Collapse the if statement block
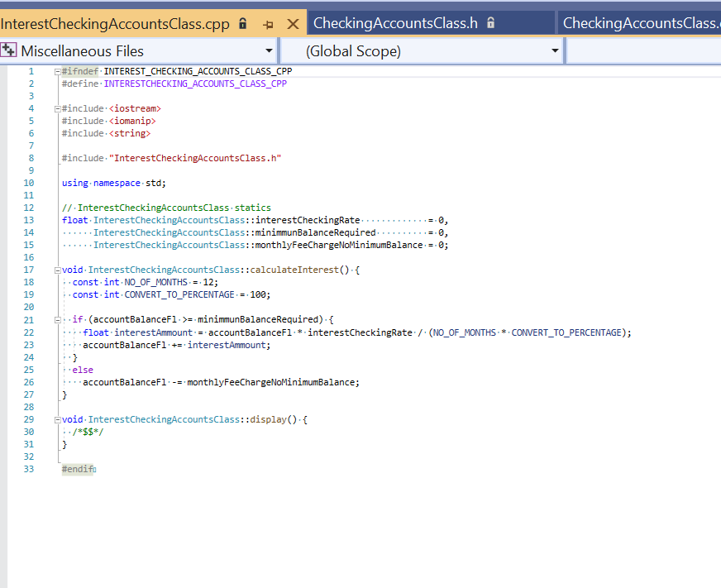 pyautogui.click(x=56, y=319)
